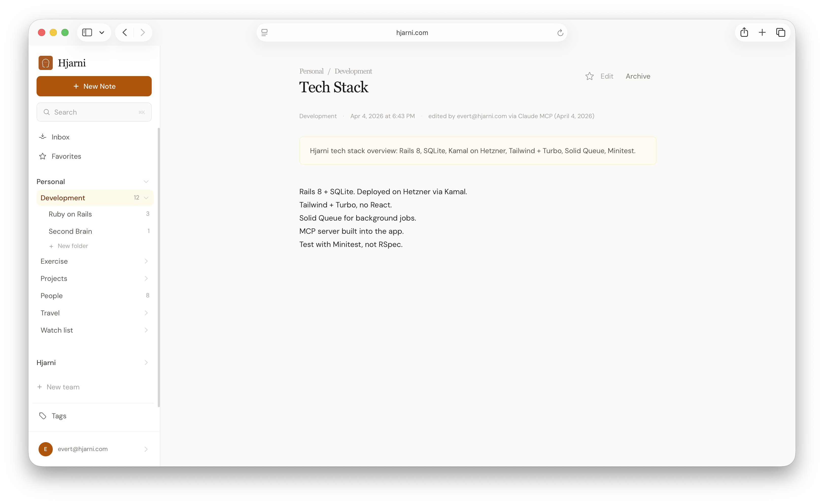Expand the Exercise folder
The image size is (824, 504).
(x=146, y=261)
